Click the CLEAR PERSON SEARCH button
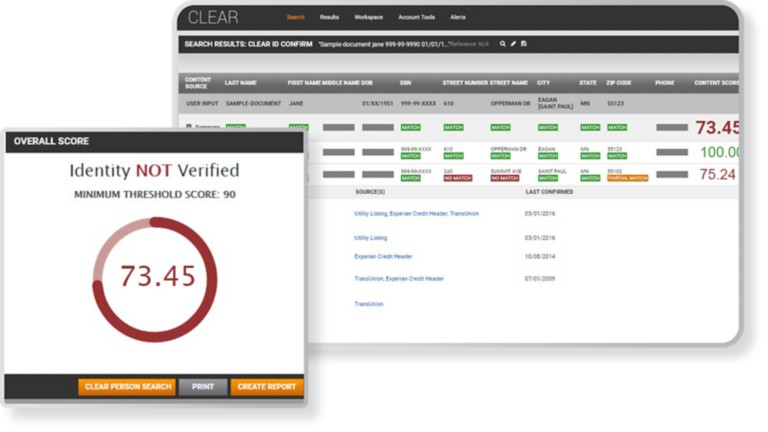 [x=127, y=386]
